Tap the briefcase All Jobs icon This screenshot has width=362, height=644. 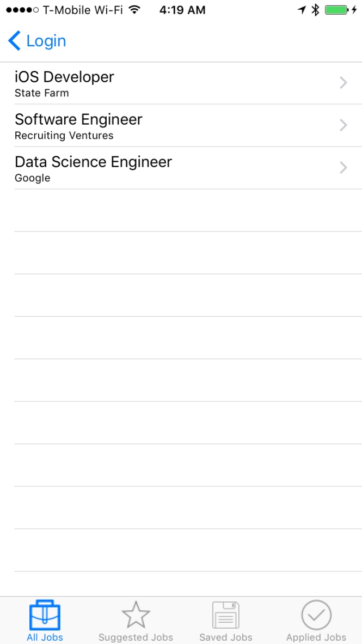45,616
